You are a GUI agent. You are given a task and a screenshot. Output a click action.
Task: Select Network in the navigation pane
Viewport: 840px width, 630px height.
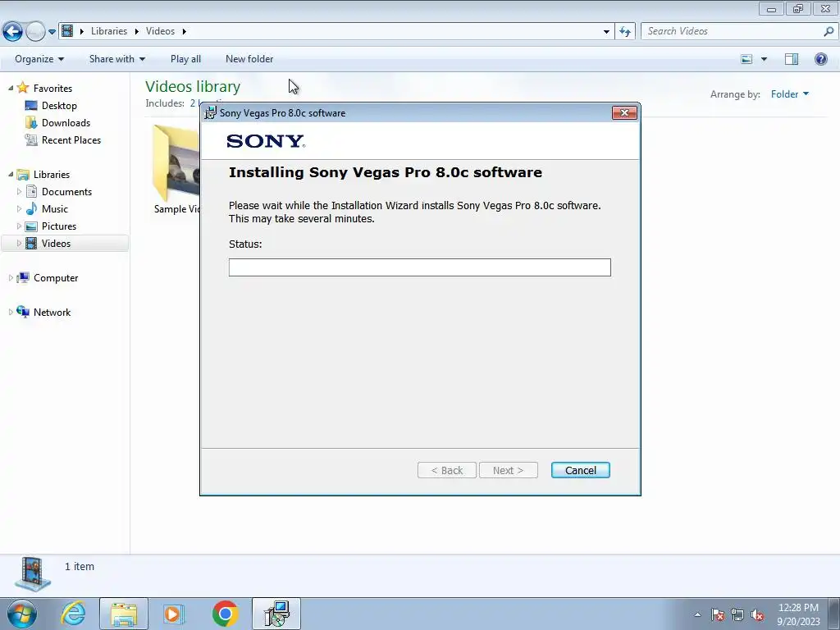point(52,313)
